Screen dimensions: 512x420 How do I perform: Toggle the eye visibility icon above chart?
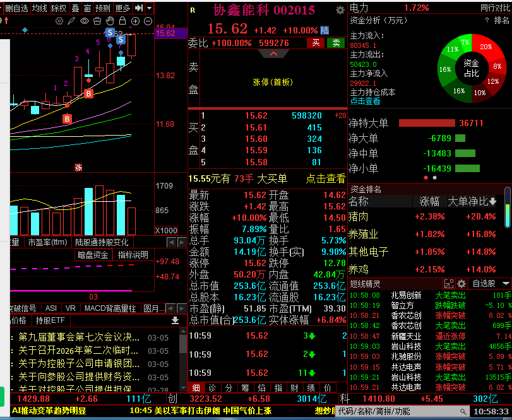click(x=84, y=21)
